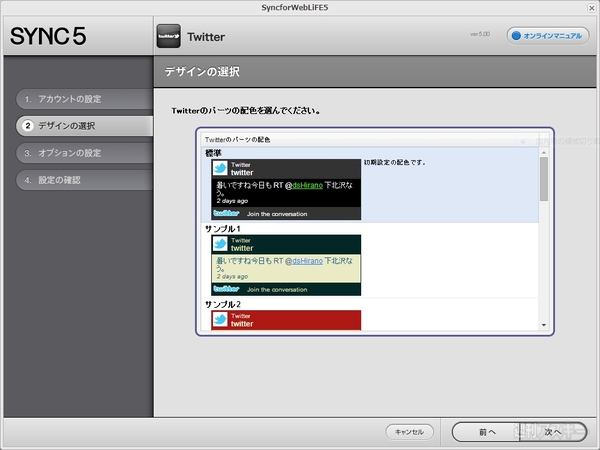Screen dimensions: 600x450
Task: Click the scroll-down arrow in design list
Action: (544, 325)
